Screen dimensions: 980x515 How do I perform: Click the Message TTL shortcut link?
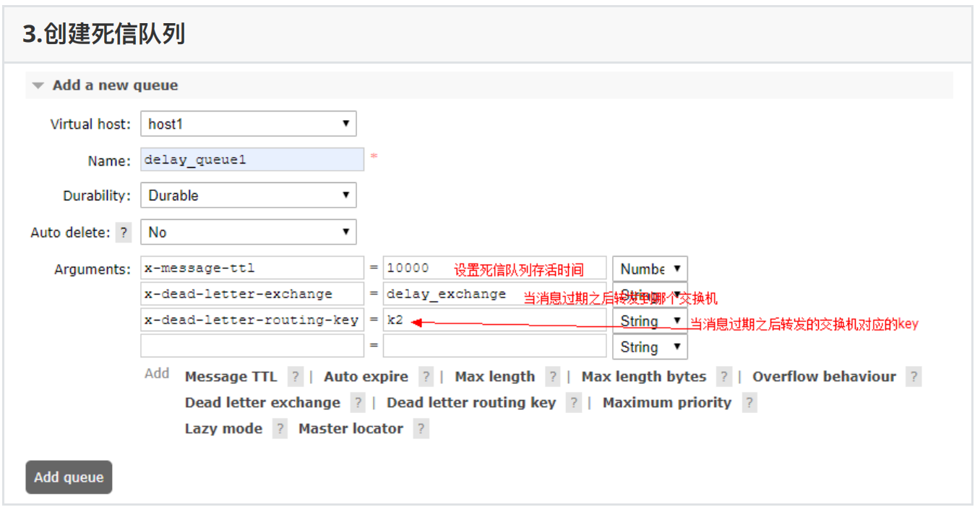231,377
